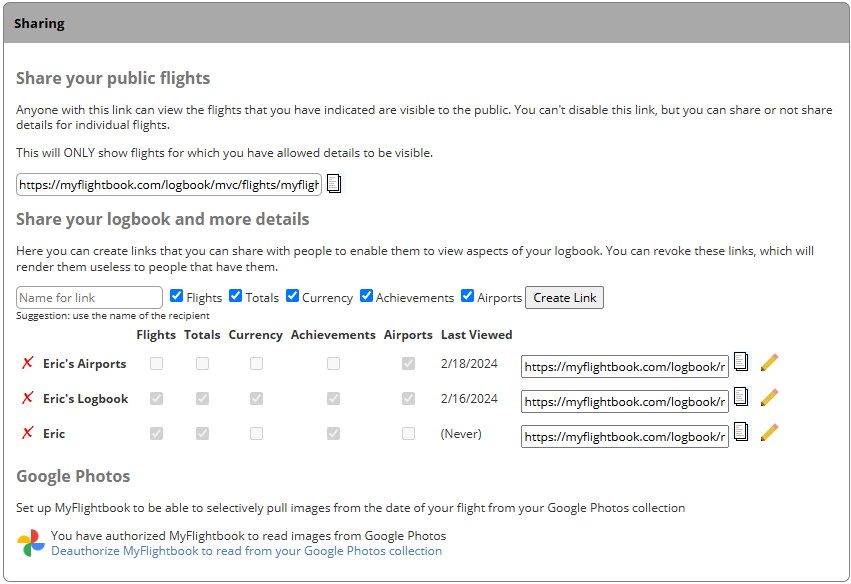Copy the Eric's Logbook link to clipboard
The height and width of the screenshot is (584, 851).
click(x=740, y=397)
